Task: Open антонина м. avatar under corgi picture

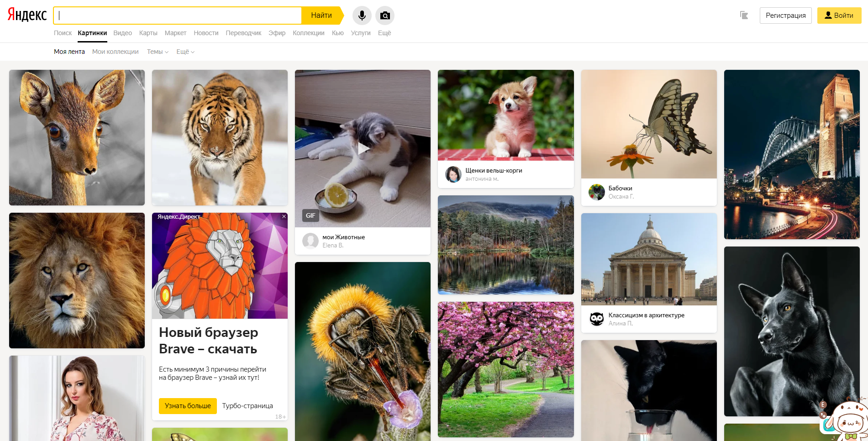Action: (453, 174)
